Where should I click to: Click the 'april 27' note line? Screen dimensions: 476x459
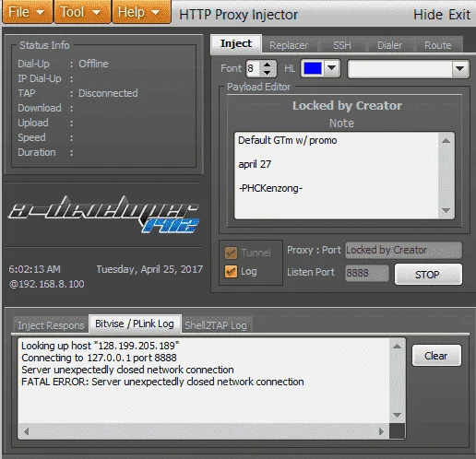255,164
